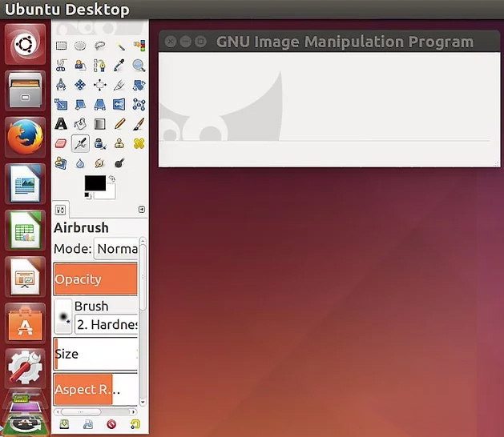Select the Rectangle Select tool
Image resolution: width=504 pixels, height=437 pixels.
pyautogui.click(x=61, y=46)
